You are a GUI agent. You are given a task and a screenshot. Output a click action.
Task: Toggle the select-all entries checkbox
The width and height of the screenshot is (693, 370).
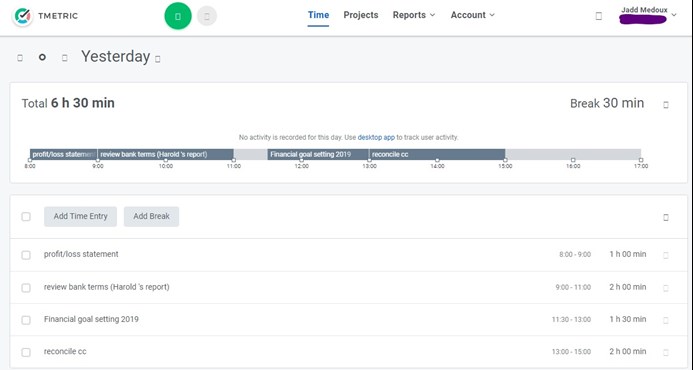(26, 217)
